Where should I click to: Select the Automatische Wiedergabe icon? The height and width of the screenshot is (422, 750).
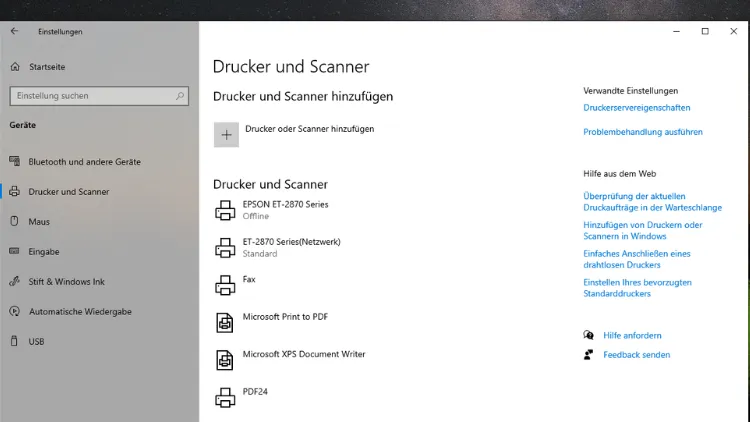coord(15,311)
